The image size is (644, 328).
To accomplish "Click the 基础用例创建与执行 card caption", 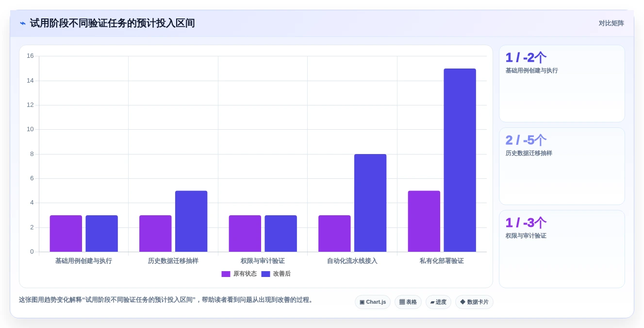I will click(x=532, y=70).
